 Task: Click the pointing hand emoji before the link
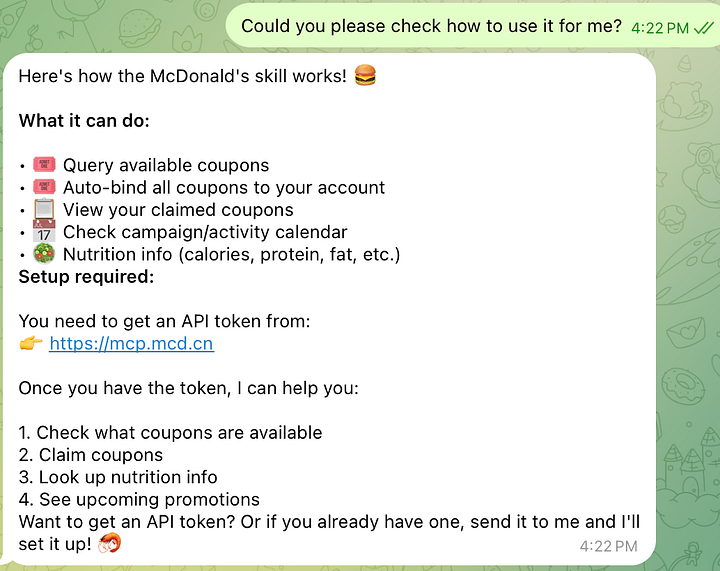[x=31, y=343]
